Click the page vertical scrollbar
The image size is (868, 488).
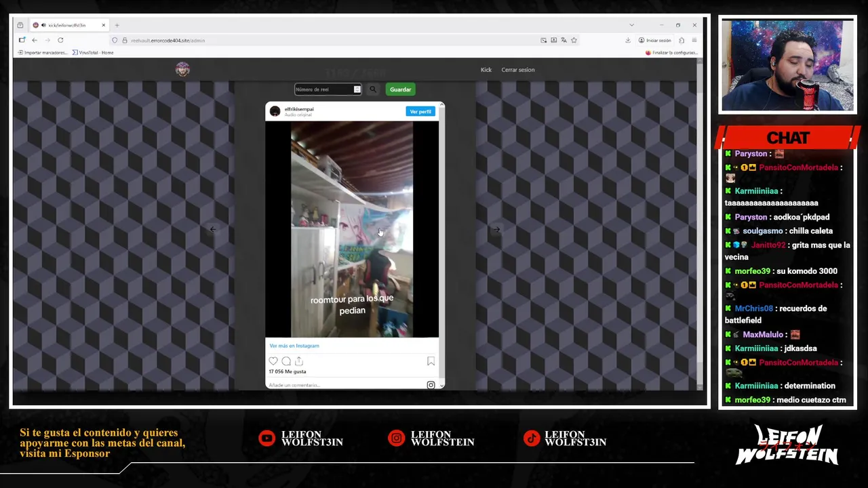(x=700, y=224)
